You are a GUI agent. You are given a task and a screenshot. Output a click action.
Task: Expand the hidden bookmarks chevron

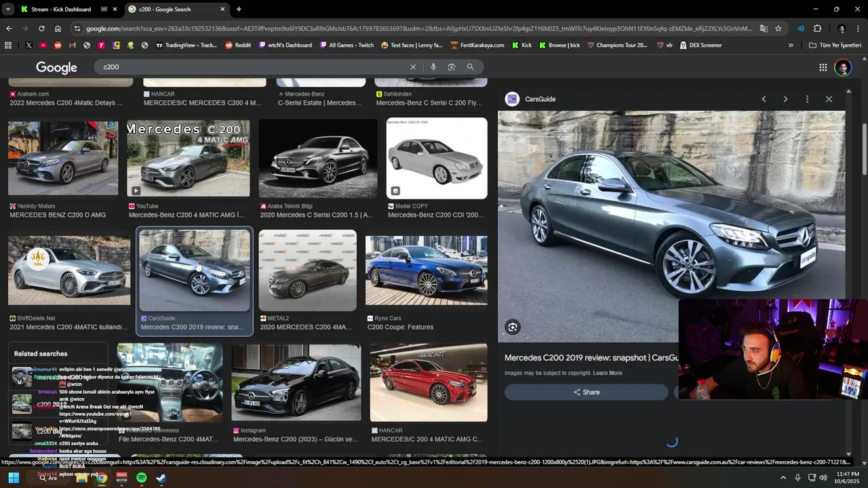pyautogui.click(x=791, y=45)
